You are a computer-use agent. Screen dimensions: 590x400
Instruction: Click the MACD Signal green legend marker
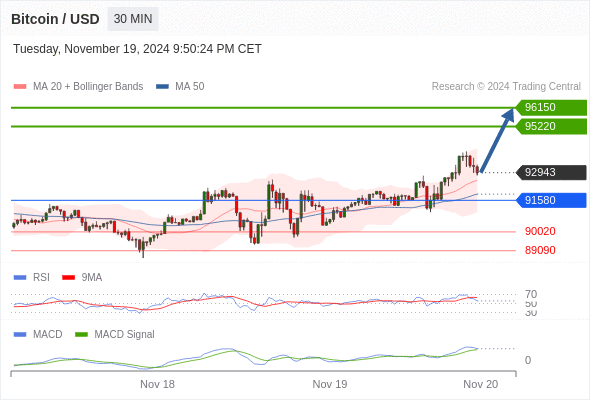pos(81,335)
